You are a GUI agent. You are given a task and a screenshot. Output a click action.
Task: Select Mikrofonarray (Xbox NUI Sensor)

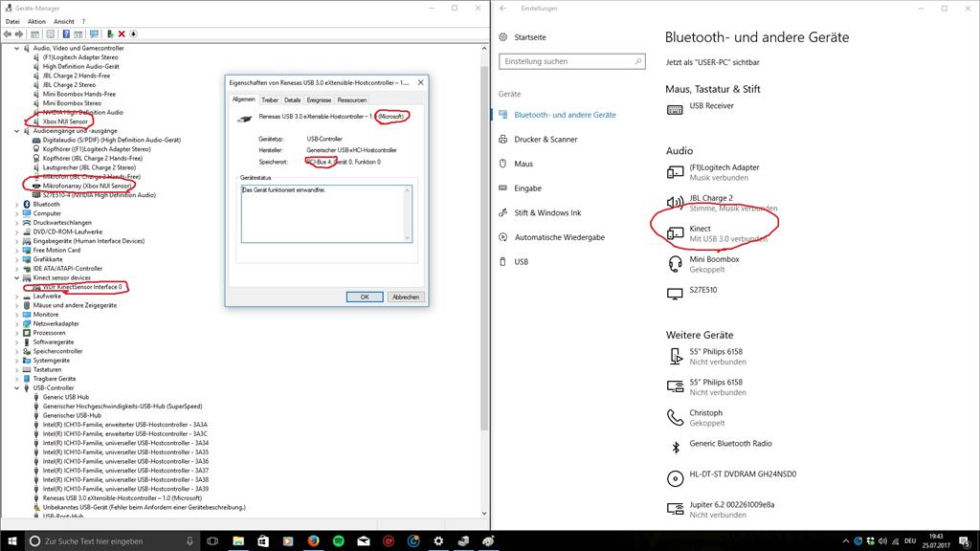tap(87, 186)
